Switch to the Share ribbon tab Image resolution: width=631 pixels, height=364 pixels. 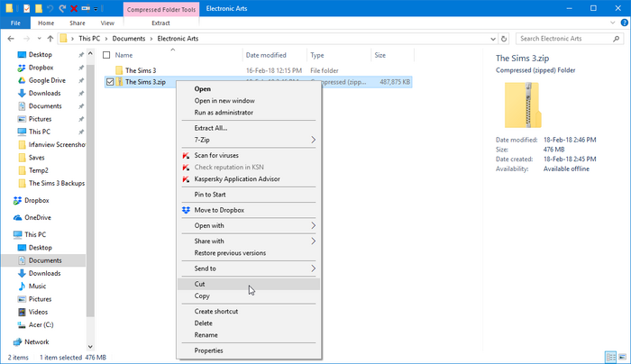tap(78, 23)
